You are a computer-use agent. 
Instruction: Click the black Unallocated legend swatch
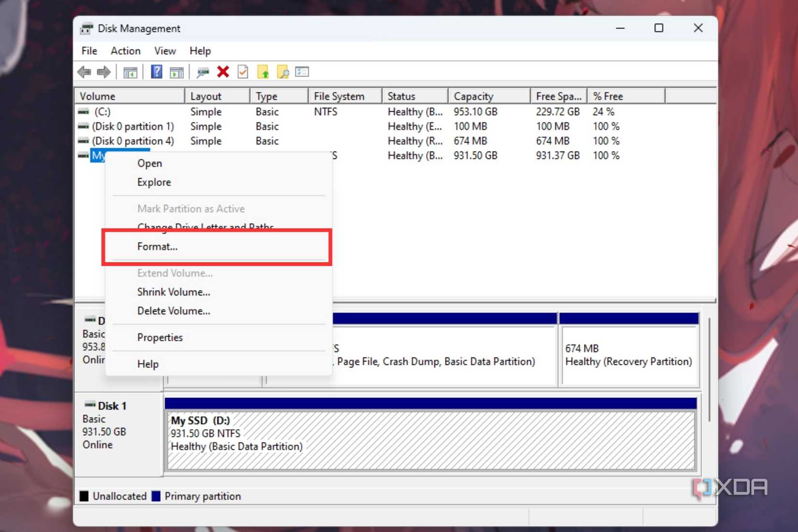tap(84, 496)
